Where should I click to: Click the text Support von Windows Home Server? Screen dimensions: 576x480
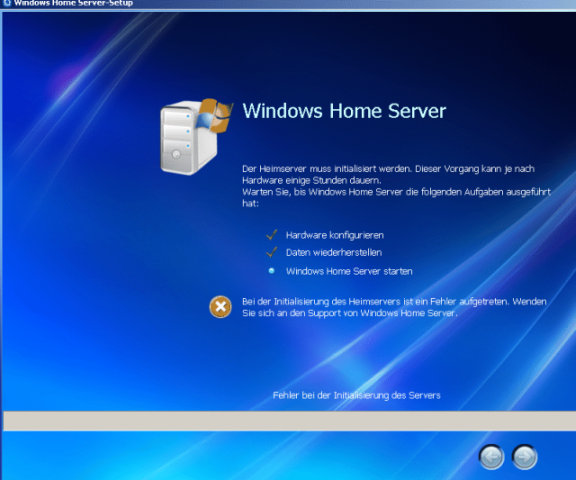click(x=382, y=313)
